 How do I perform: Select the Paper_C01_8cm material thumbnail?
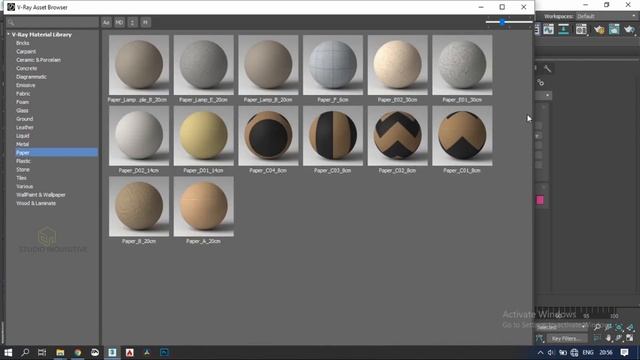point(462,136)
